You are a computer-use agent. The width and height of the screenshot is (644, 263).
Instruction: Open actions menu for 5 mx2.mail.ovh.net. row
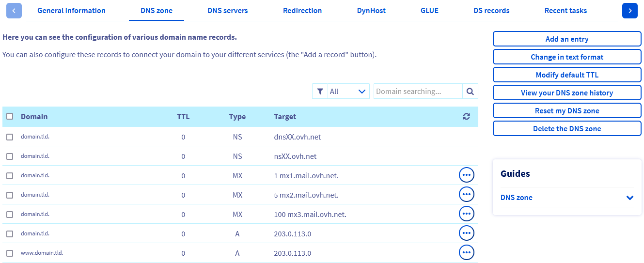[467, 194]
